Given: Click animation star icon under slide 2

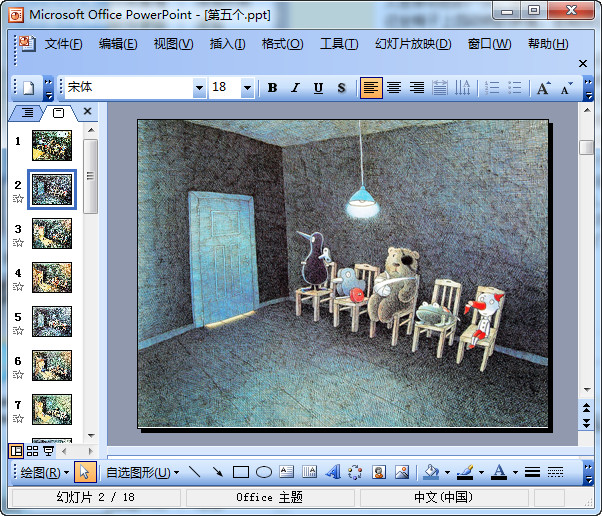Looking at the screenshot, I should [18, 198].
